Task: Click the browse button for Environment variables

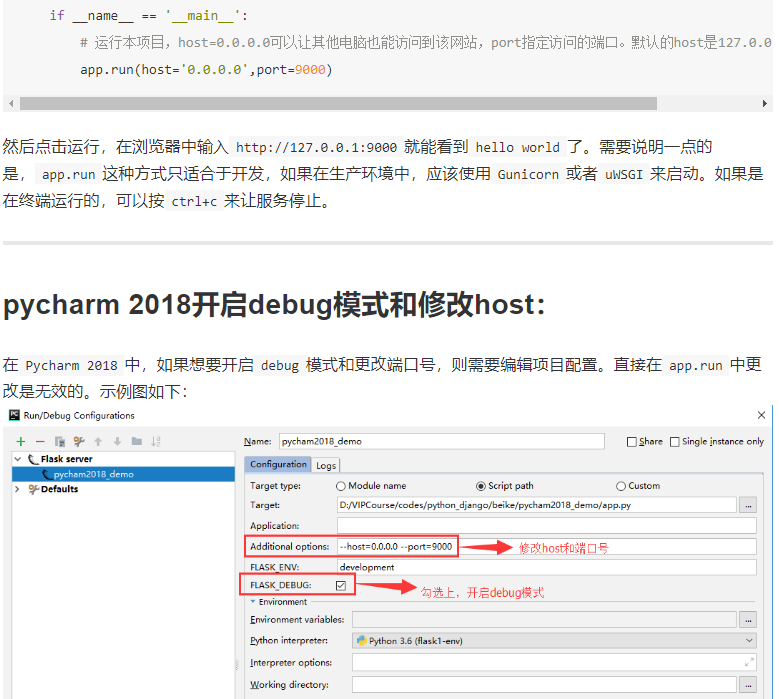Action: click(x=748, y=620)
